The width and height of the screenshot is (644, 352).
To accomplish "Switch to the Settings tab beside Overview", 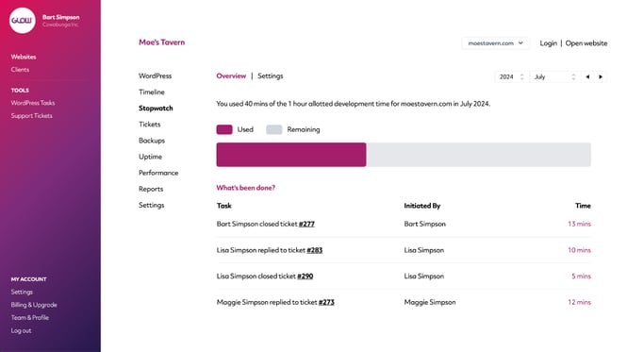I will pyautogui.click(x=271, y=76).
